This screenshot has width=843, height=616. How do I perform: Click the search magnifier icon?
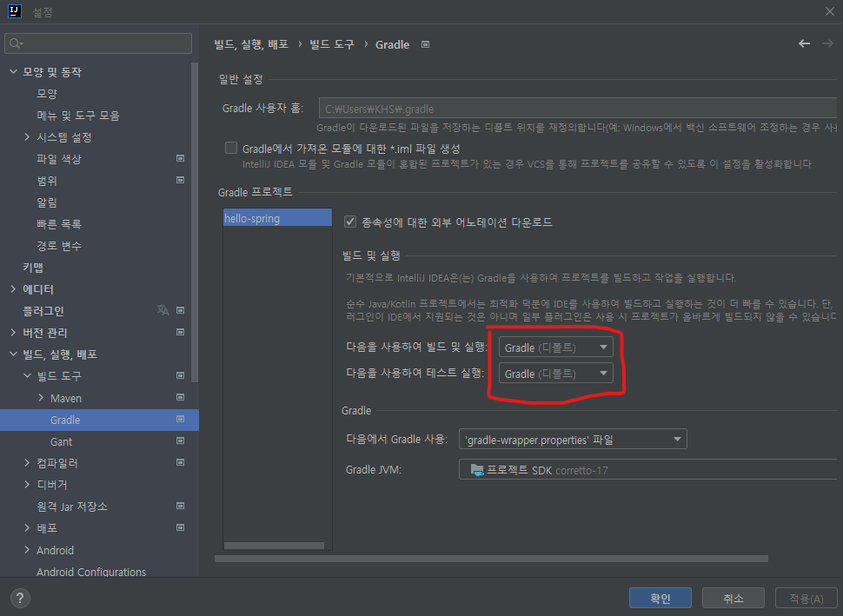16,43
